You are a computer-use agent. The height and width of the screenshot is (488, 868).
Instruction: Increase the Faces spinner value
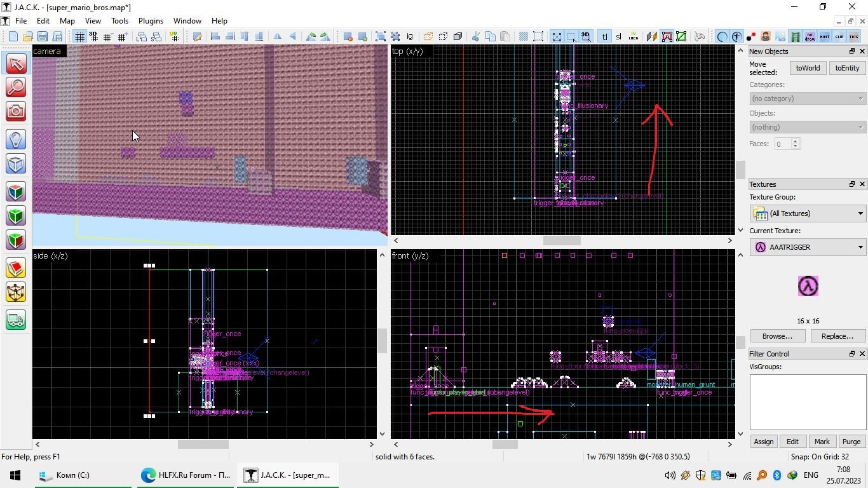click(x=795, y=141)
